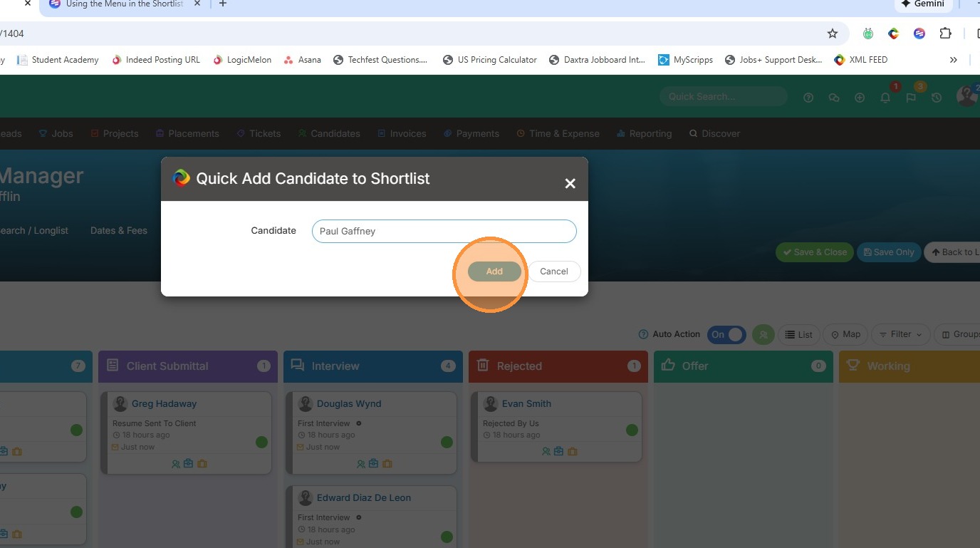The height and width of the screenshot is (548, 980).
Task: Click the browser address bar
Action: (x=413, y=33)
